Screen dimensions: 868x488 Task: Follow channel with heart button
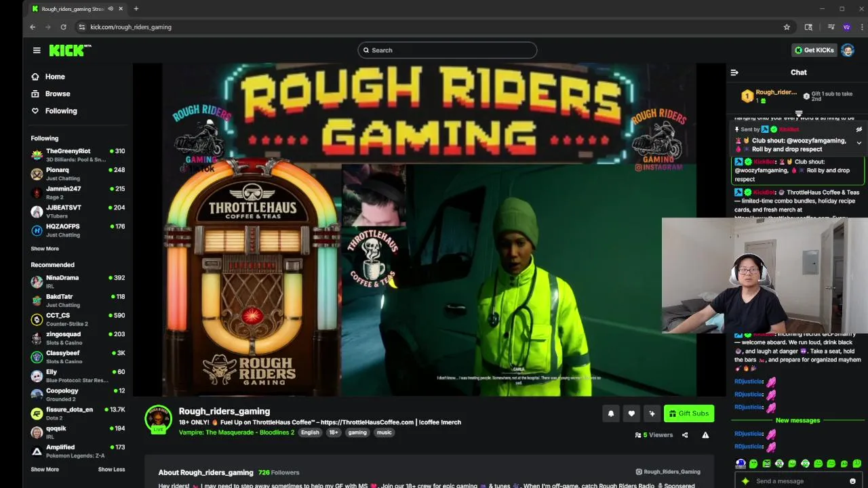(x=631, y=413)
